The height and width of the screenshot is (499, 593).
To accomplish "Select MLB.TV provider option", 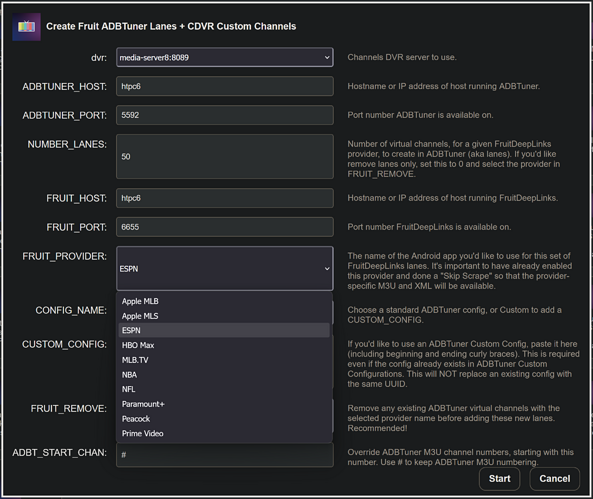I will pos(224,360).
